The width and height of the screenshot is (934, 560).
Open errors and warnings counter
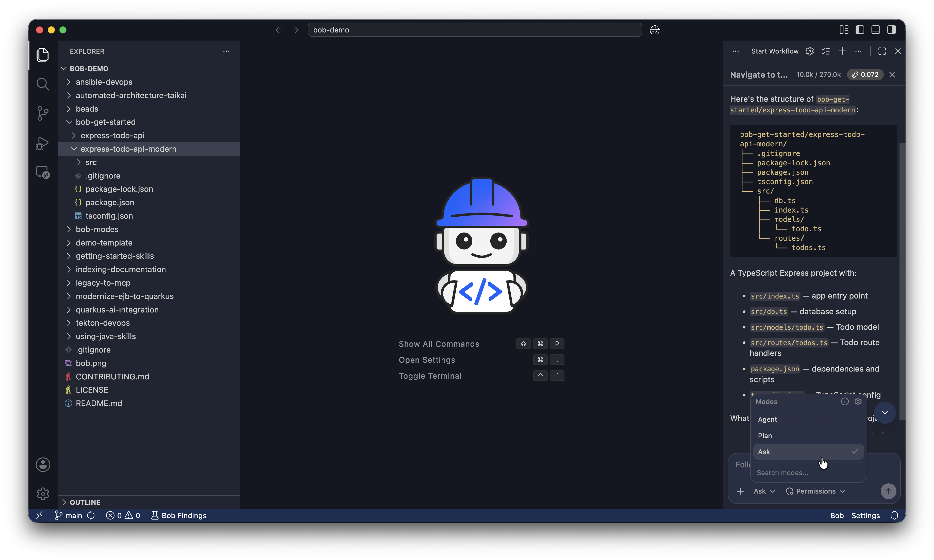point(123,515)
